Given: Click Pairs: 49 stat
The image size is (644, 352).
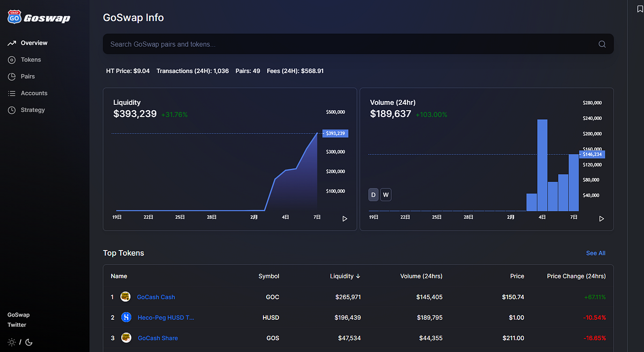Looking at the screenshot, I should (x=248, y=71).
